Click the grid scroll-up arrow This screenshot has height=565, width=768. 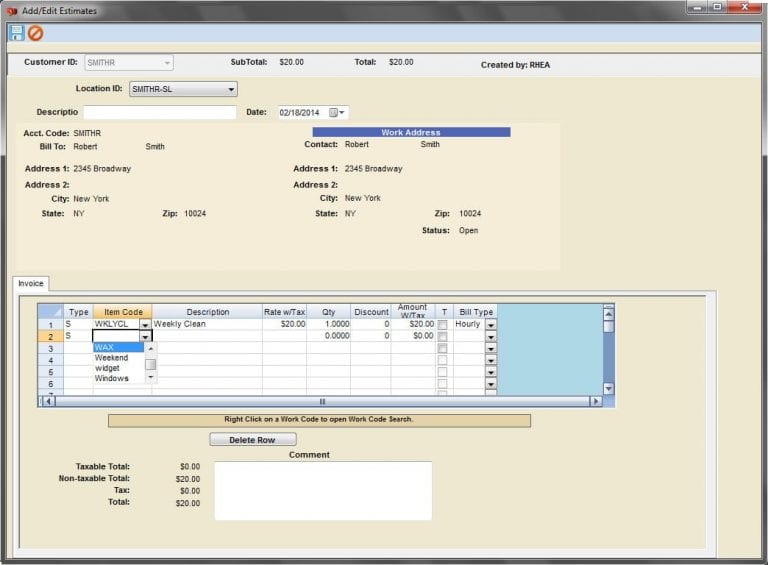point(608,313)
